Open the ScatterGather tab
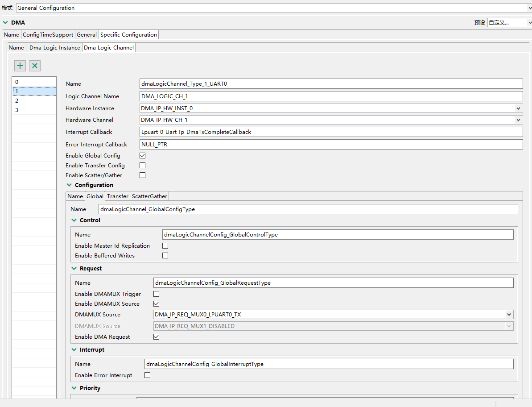Screen dimensions: 532x407 click(x=149, y=196)
